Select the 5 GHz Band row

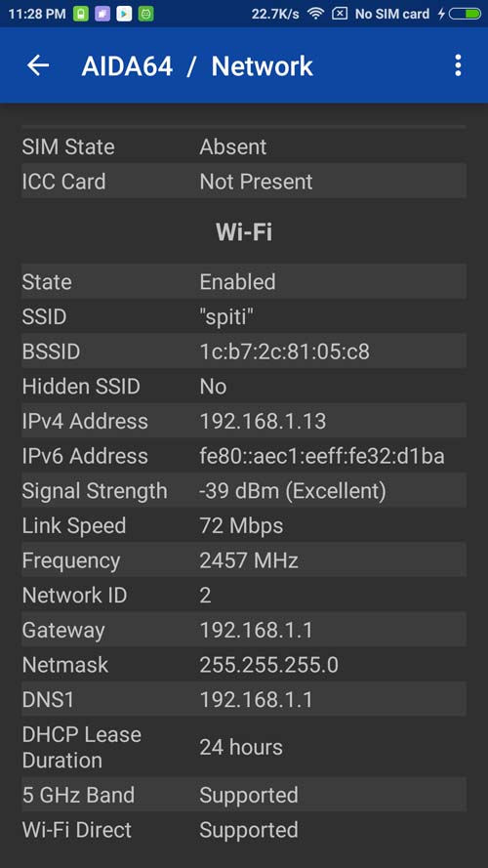(x=244, y=795)
